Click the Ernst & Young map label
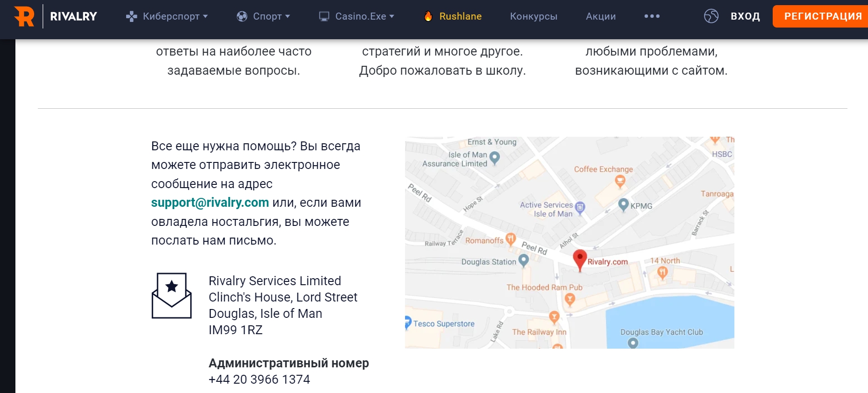Screen dimensions: 868x393 (492, 142)
